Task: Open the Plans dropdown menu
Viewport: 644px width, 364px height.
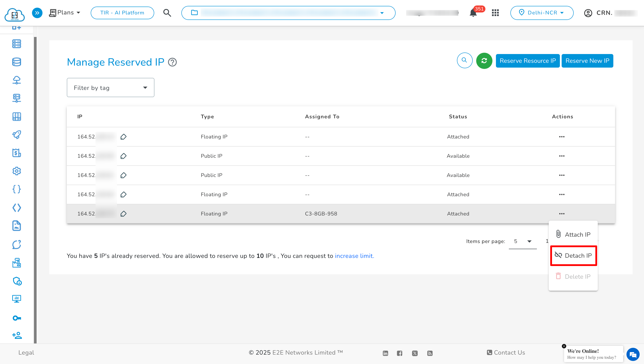Action: 65,12
